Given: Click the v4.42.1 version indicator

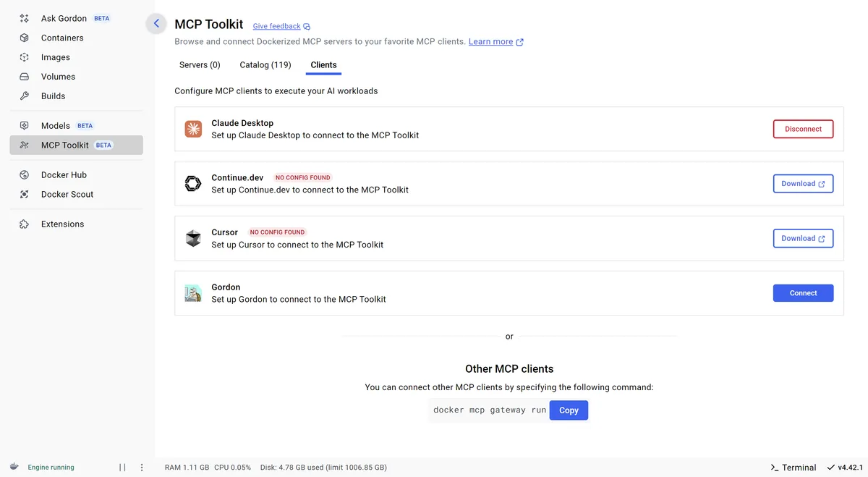Looking at the screenshot, I should [x=843, y=468].
